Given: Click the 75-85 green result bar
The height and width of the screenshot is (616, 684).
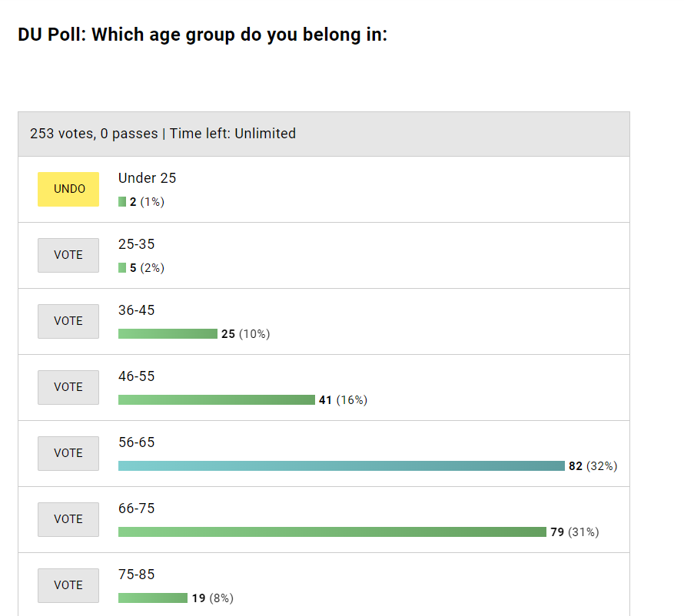Looking at the screenshot, I should pyautogui.click(x=153, y=598).
